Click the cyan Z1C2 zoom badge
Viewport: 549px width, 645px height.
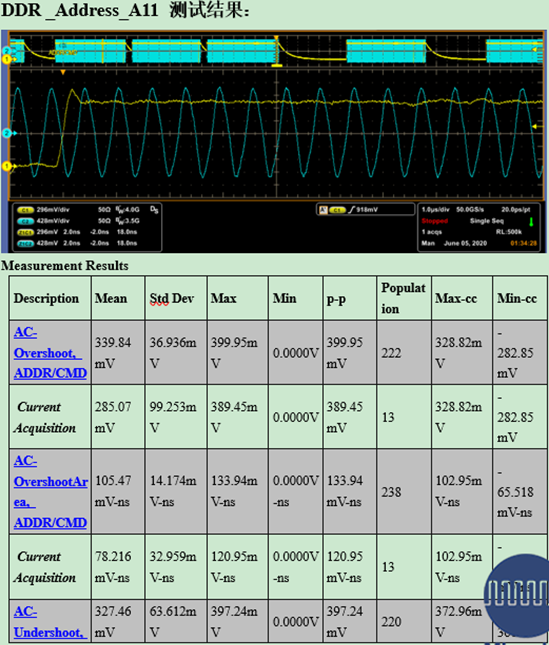coord(25,243)
